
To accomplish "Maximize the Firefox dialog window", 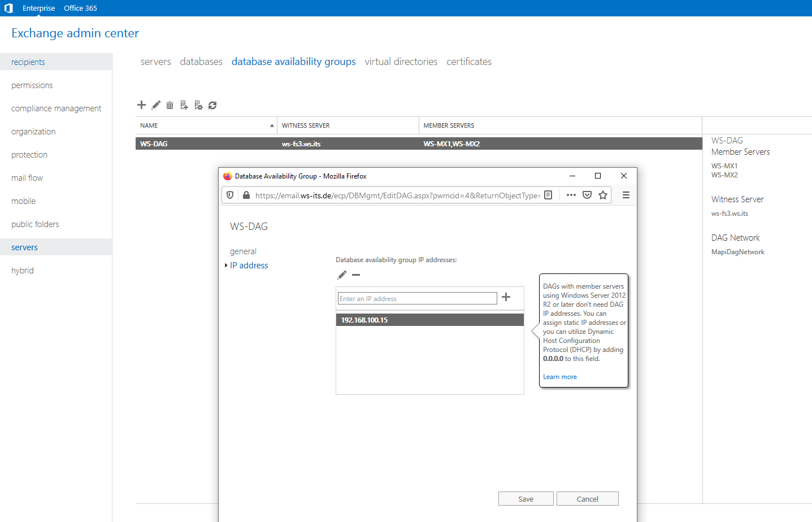I will coord(598,176).
